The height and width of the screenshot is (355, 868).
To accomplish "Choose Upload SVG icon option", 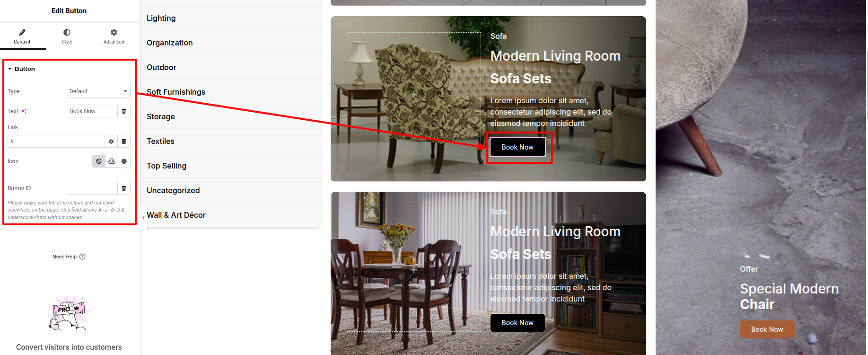I will pyautogui.click(x=112, y=161).
